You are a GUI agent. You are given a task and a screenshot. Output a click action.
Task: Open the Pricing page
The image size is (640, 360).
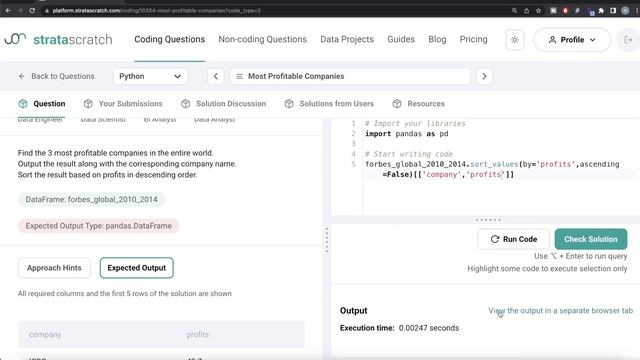(473, 39)
